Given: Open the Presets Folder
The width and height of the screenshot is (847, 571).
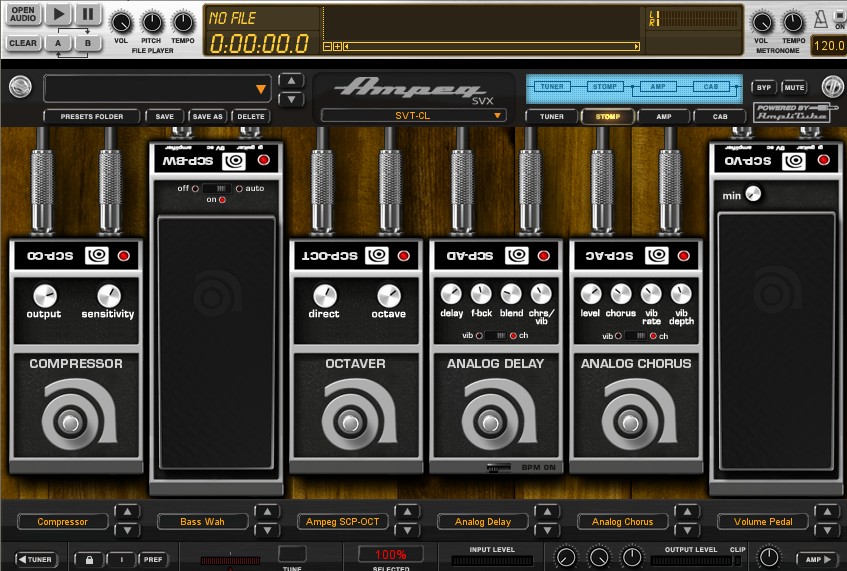Looking at the screenshot, I should 92,117.
